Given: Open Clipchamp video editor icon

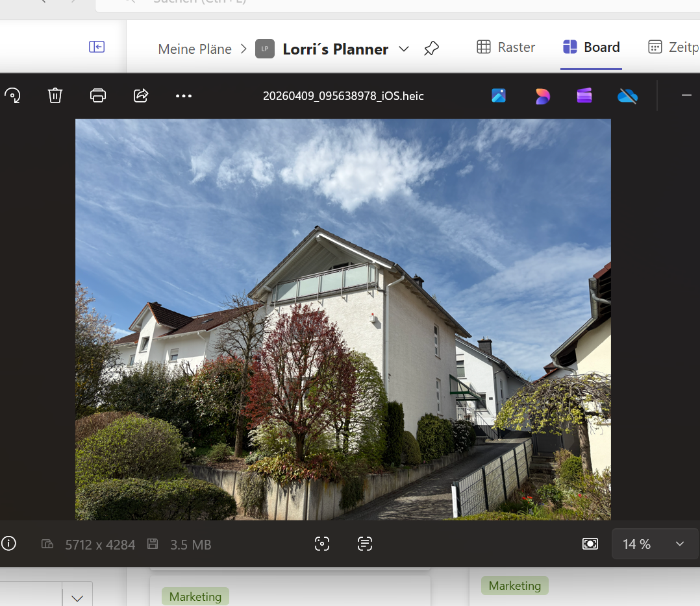Looking at the screenshot, I should point(584,95).
